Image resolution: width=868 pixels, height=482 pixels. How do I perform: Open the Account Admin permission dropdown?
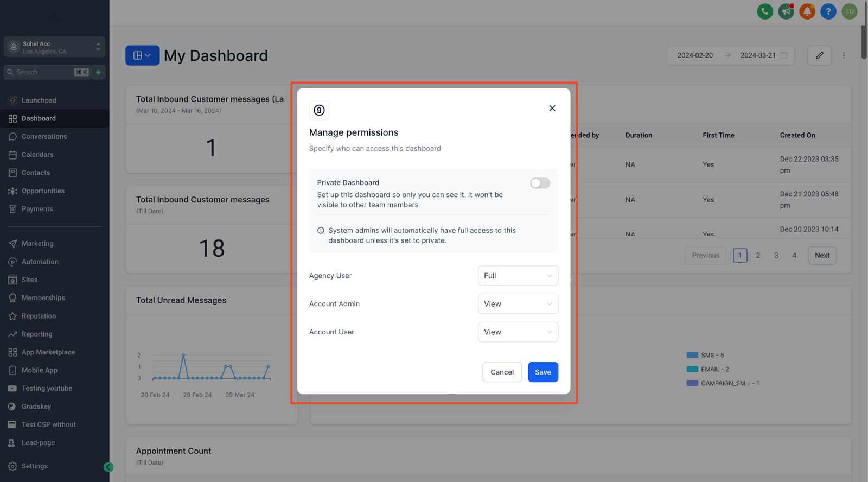(518, 304)
